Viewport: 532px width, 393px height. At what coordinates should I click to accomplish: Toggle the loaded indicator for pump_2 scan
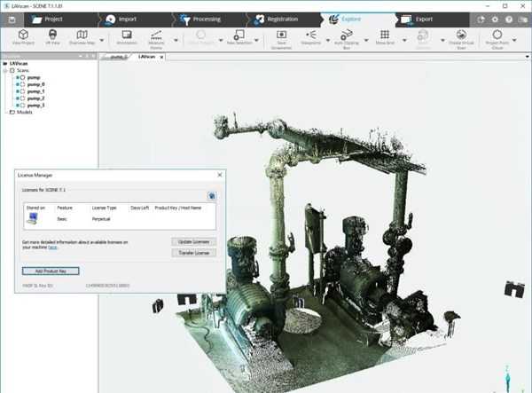point(18,98)
